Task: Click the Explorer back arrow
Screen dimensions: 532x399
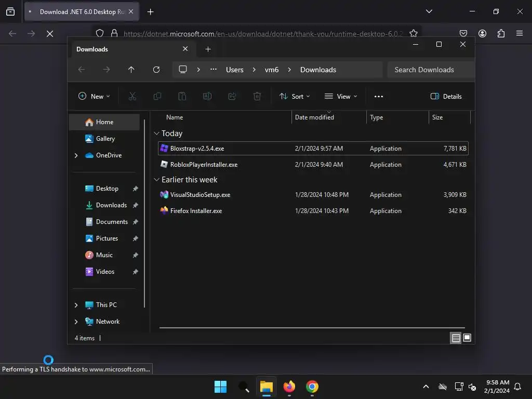Action: (82, 70)
